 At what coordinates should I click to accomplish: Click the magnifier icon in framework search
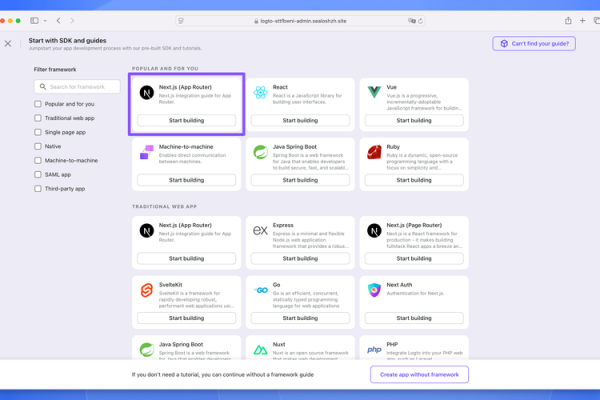tap(43, 87)
